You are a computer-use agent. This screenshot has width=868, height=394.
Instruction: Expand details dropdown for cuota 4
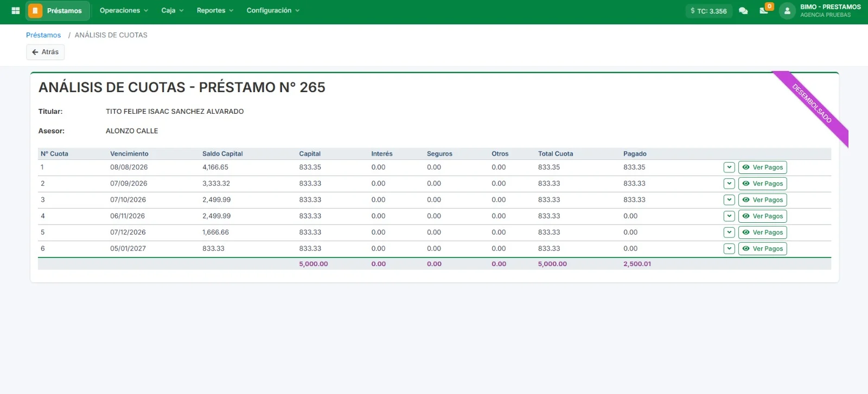coord(729,216)
